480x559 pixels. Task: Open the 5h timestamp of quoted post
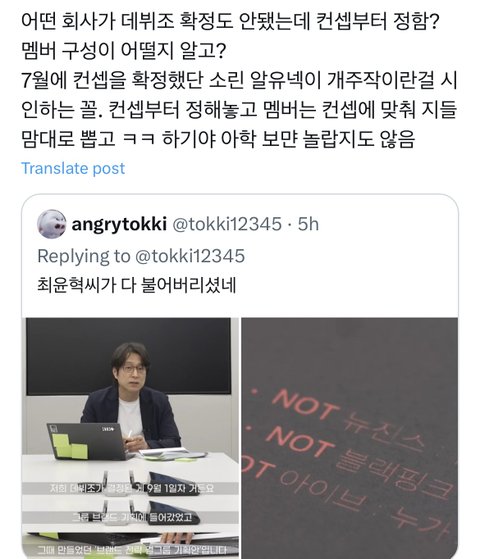pyautogui.click(x=308, y=224)
